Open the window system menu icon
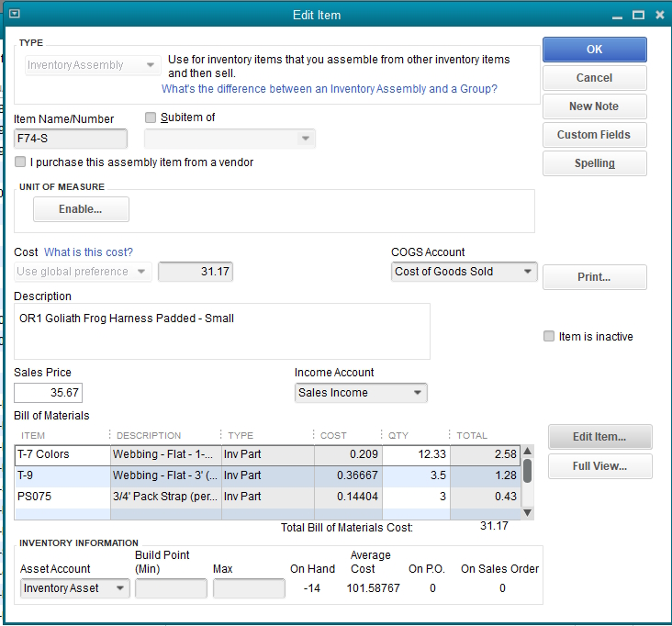 [14, 15]
